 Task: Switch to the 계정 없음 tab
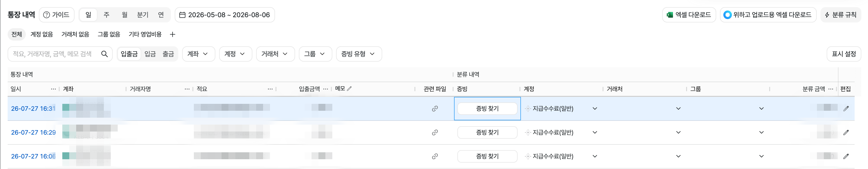point(42,34)
